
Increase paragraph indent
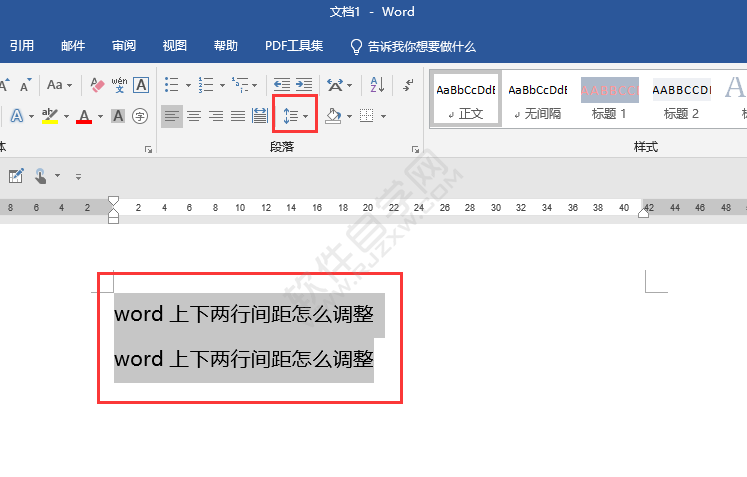click(x=304, y=85)
